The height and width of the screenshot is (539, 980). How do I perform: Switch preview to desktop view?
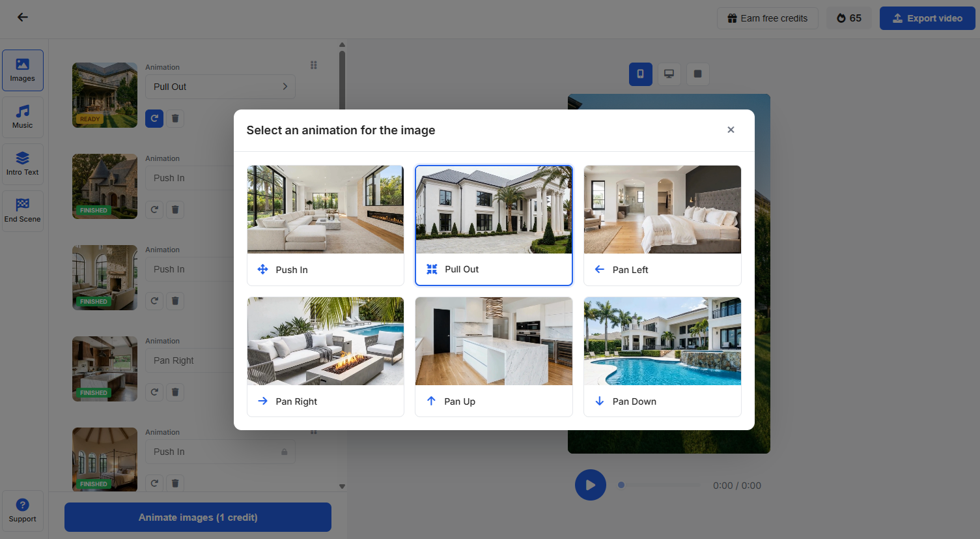point(669,74)
